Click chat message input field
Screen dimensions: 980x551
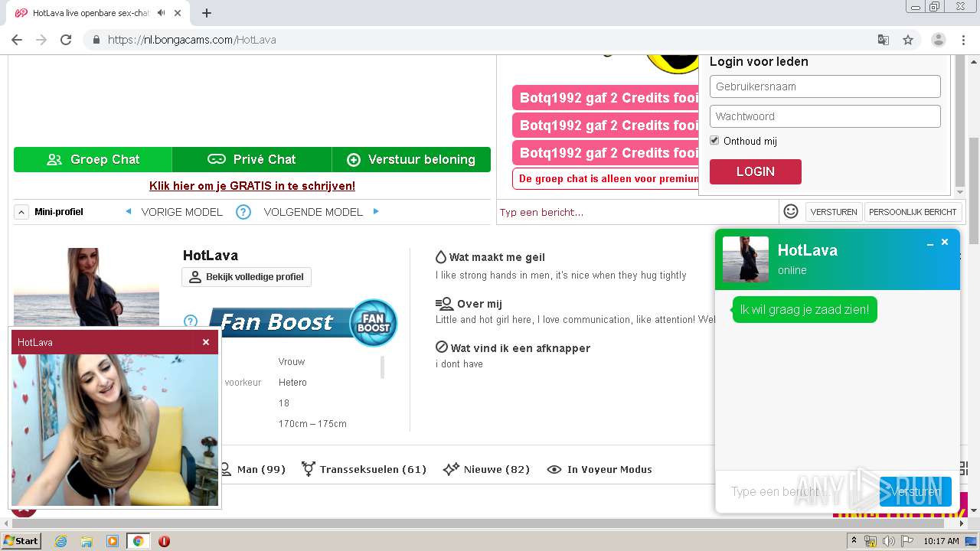click(x=637, y=212)
